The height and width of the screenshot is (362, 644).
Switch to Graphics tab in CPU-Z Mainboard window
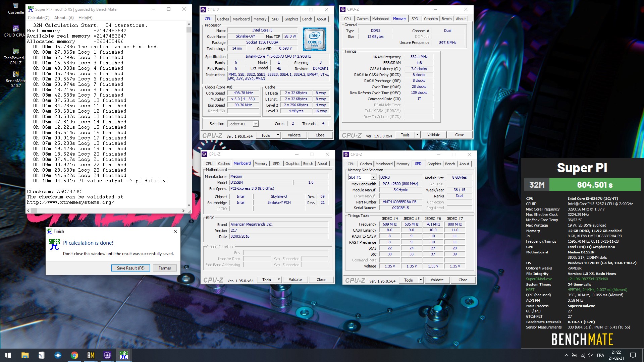click(292, 164)
